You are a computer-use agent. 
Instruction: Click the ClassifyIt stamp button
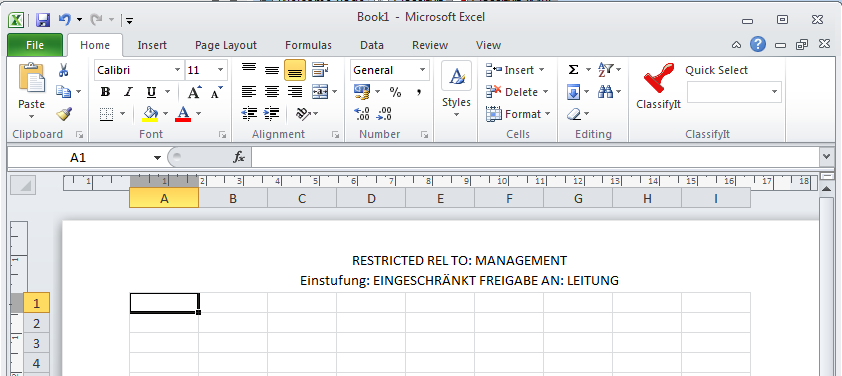(658, 86)
